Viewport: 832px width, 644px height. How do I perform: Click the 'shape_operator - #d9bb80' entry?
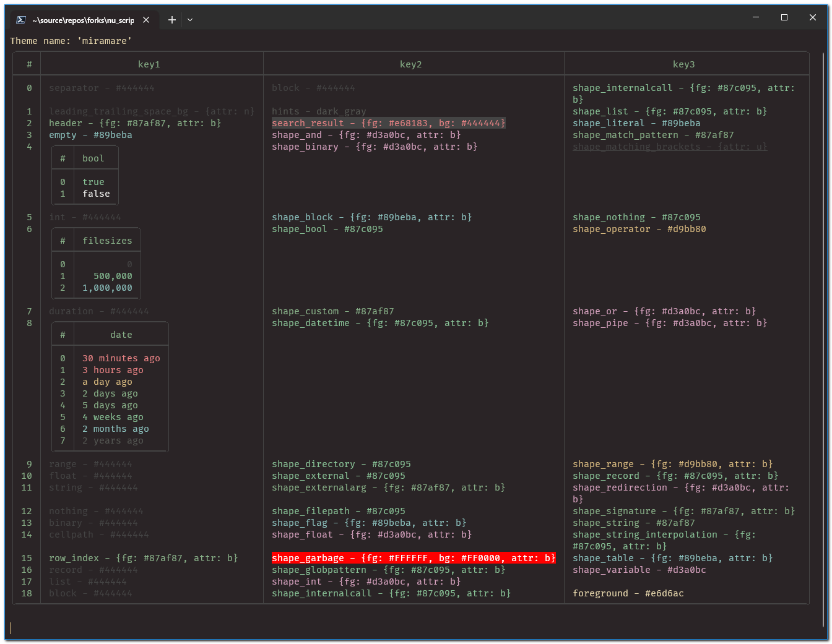(639, 229)
